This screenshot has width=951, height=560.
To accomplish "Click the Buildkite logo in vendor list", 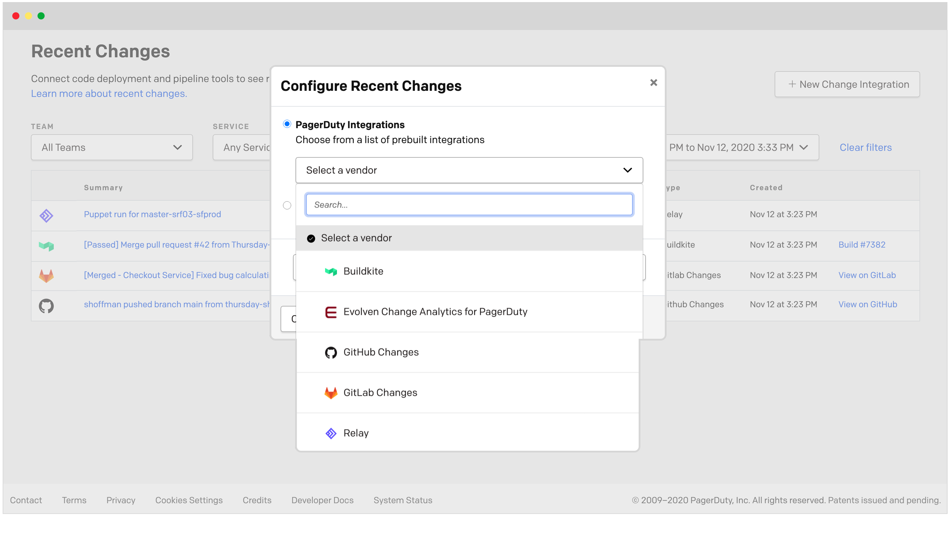I will pos(331,271).
